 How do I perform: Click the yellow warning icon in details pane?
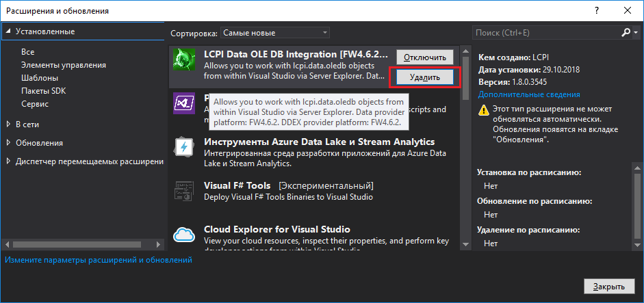coord(484,110)
